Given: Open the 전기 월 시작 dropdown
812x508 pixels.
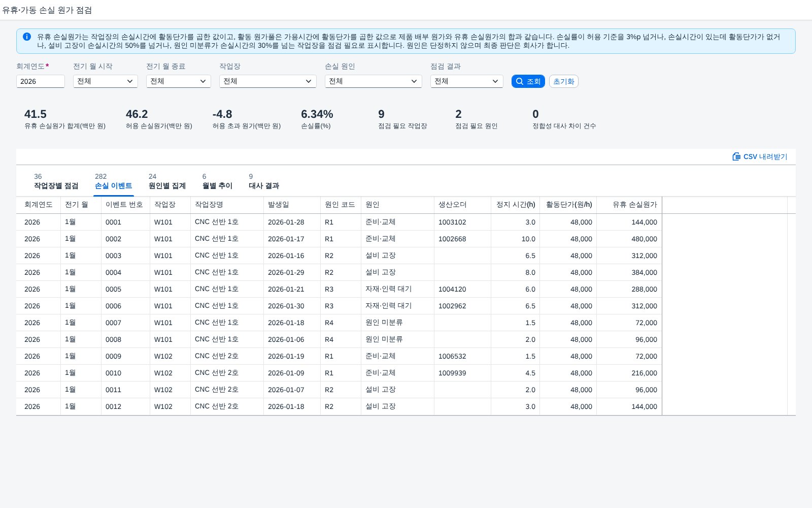Looking at the screenshot, I should (106, 81).
